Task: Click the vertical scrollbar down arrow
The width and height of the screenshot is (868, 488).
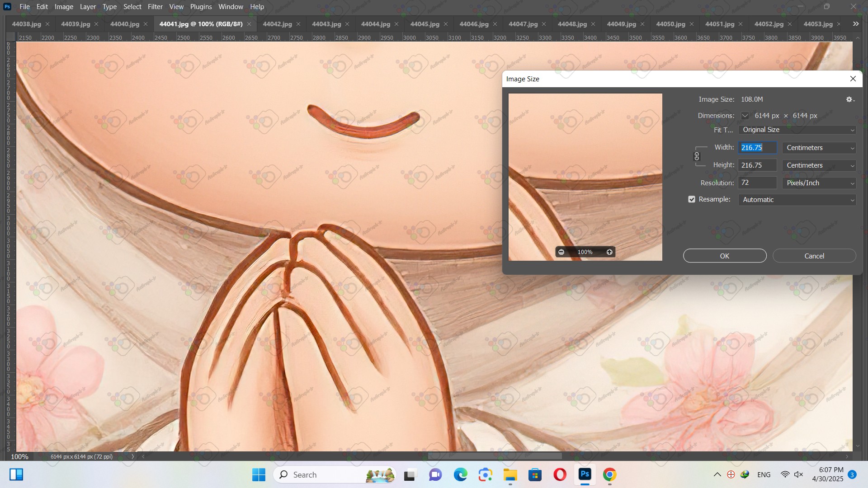Action: [858, 446]
